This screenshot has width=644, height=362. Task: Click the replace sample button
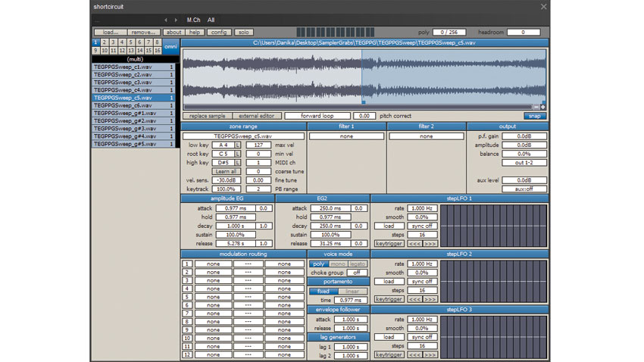coord(207,116)
